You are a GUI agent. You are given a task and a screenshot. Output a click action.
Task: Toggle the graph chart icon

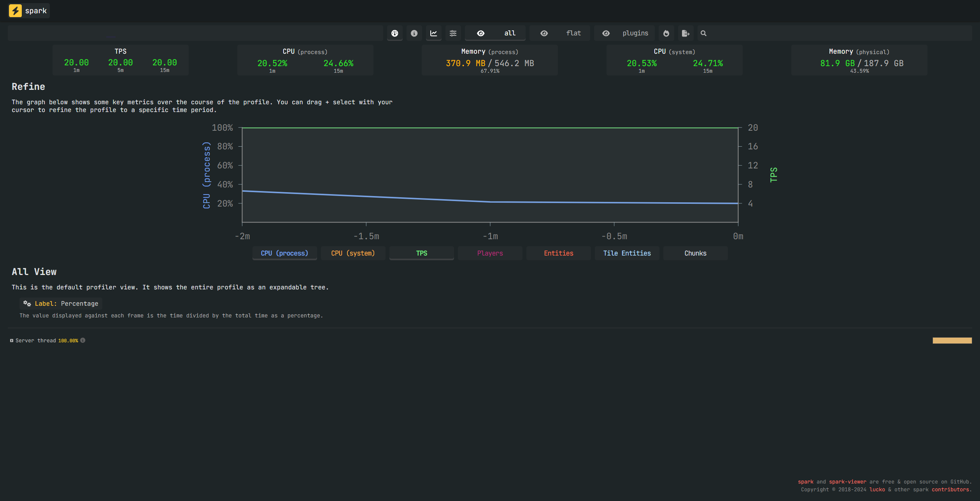pos(433,33)
